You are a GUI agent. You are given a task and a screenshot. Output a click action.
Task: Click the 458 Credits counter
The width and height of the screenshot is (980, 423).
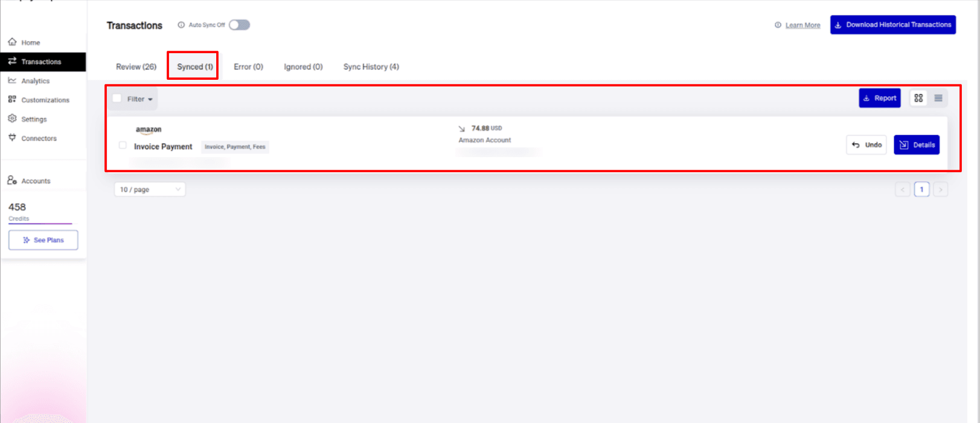tap(18, 211)
